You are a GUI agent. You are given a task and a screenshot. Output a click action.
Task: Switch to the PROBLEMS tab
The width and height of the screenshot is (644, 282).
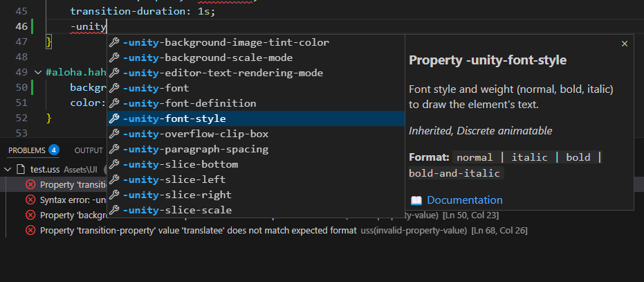(x=26, y=150)
